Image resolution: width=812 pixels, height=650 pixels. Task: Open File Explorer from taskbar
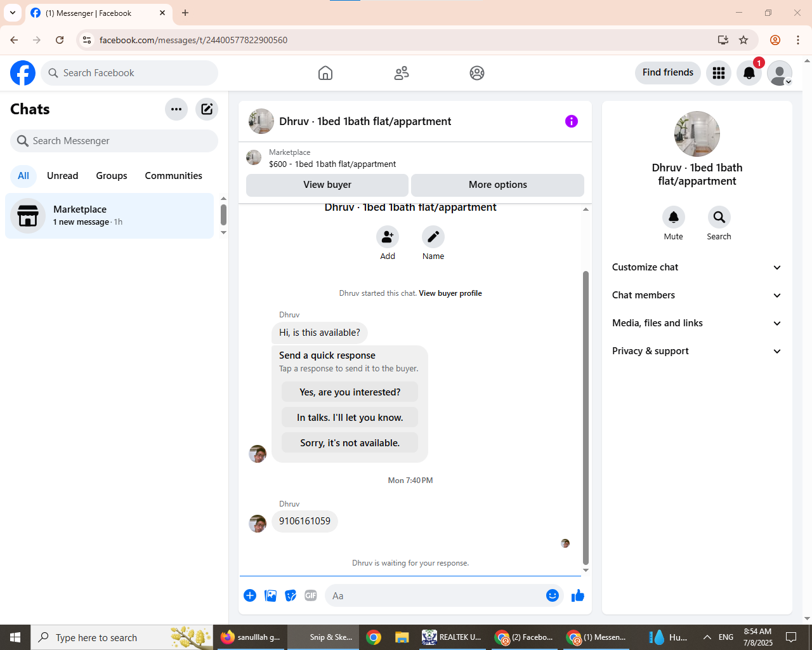pos(402,637)
